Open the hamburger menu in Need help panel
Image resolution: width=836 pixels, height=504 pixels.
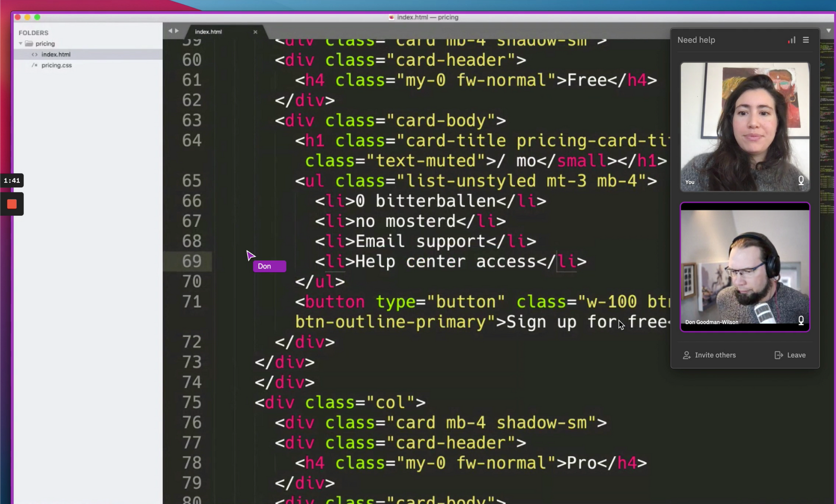(806, 40)
